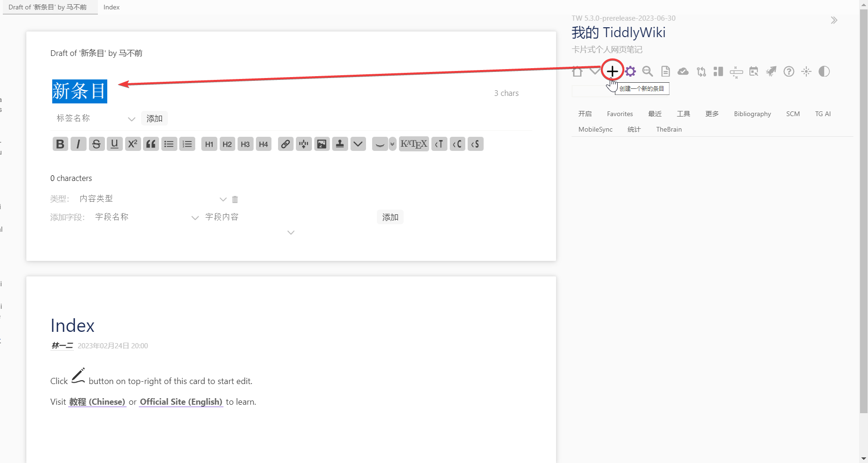Save wiki with cloud checkmark icon
868x463 pixels.
(683, 71)
